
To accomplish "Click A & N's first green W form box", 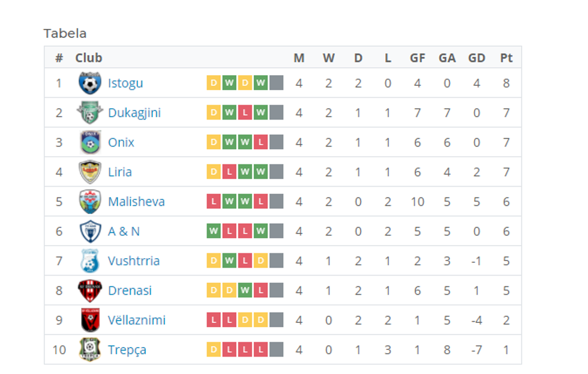I will pos(214,231).
